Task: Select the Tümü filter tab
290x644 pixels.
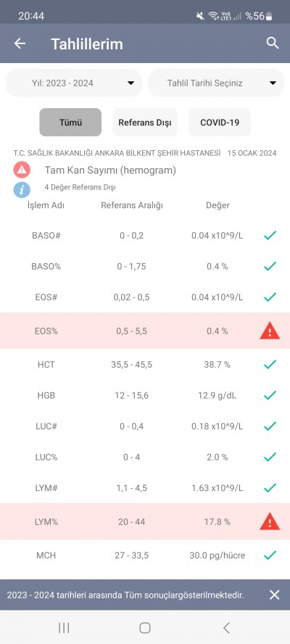Action: coord(70,123)
